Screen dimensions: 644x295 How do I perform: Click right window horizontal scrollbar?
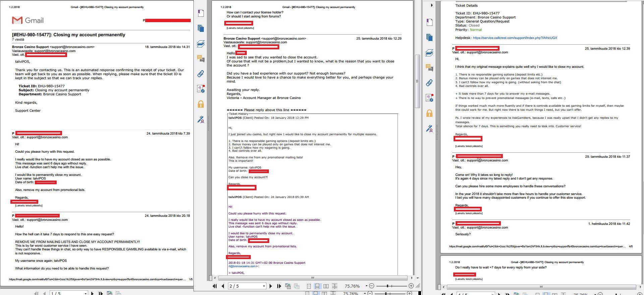(x=541, y=287)
